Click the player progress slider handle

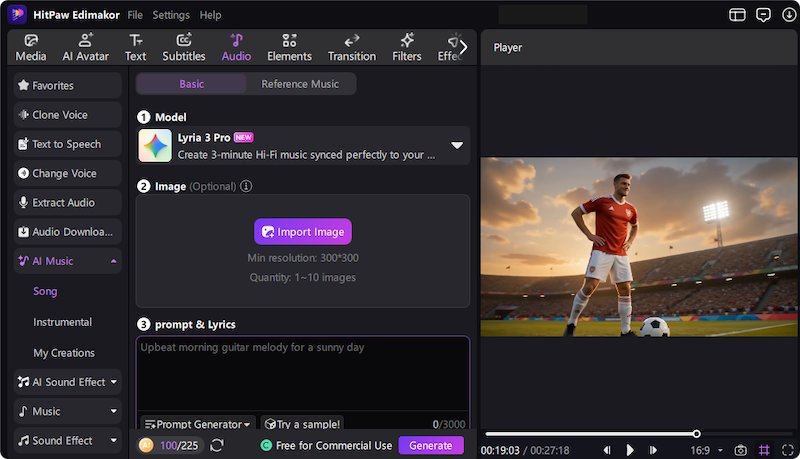(696, 434)
